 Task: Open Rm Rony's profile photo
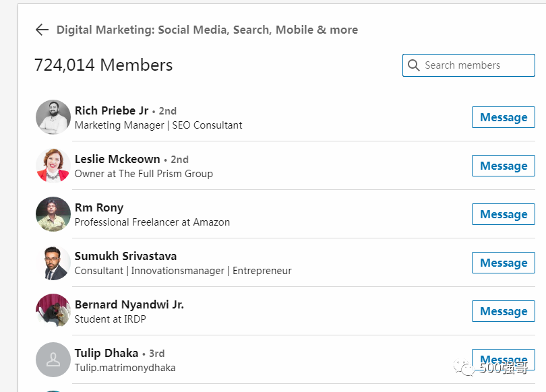tap(53, 214)
